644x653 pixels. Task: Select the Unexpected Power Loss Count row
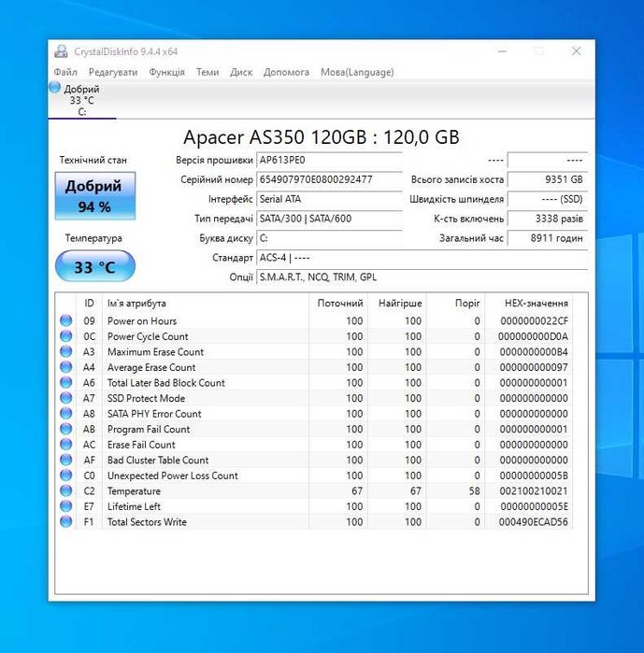click(x=314, y=476)
